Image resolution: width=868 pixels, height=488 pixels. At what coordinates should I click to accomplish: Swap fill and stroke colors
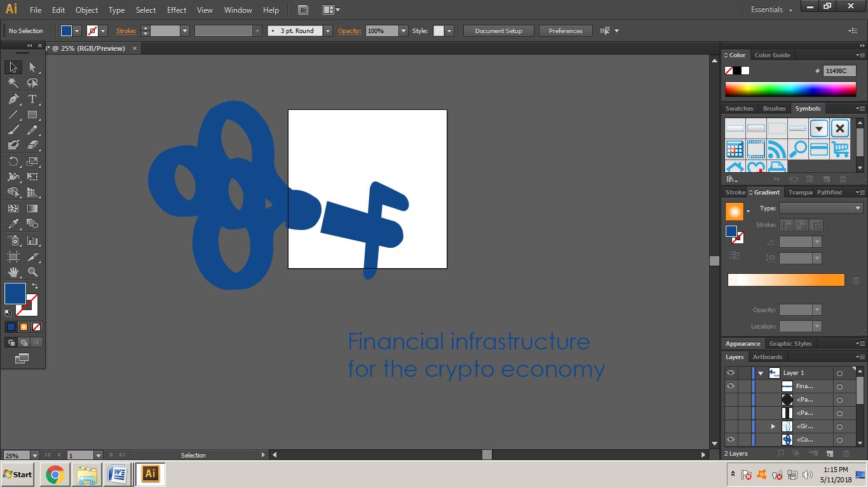35,287
